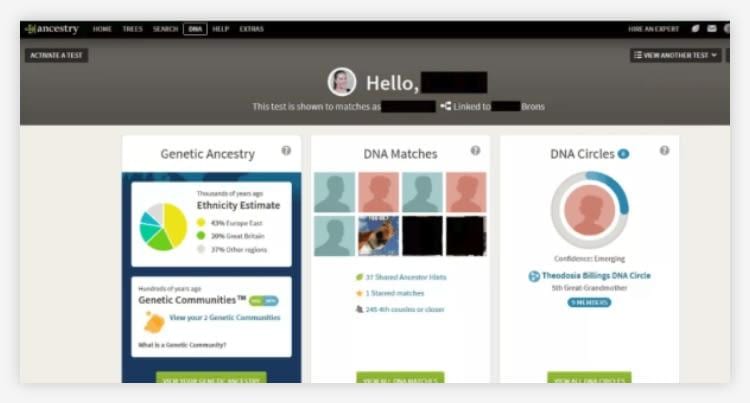The height and width of the screenshot is (403, 750).
Task: Open second teal silhouette match in top row
Action: point(422,192)
